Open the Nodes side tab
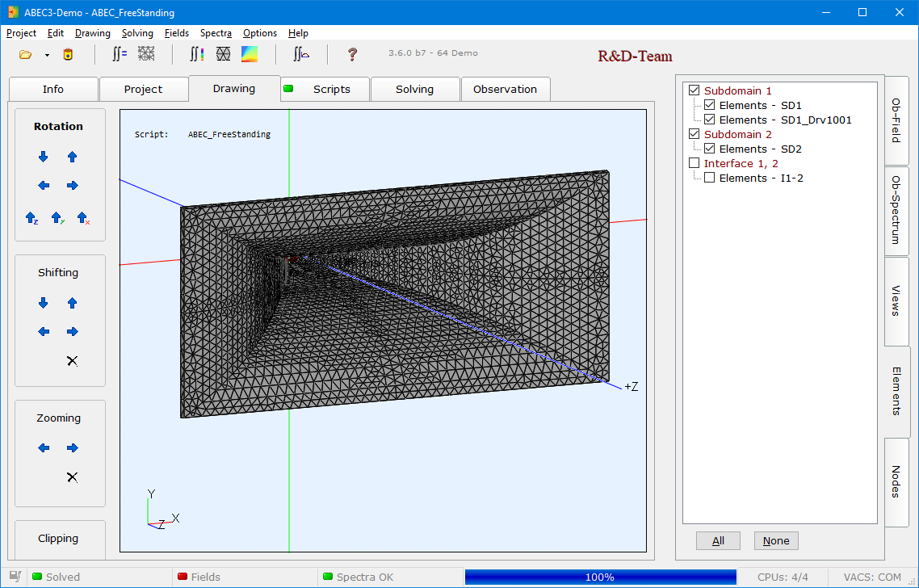 [x=896, y=482]
